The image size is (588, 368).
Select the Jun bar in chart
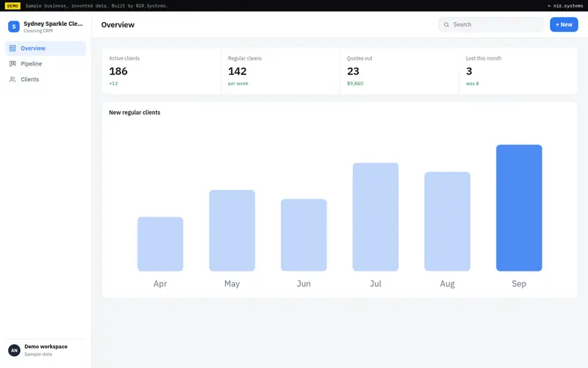(304, 235)
